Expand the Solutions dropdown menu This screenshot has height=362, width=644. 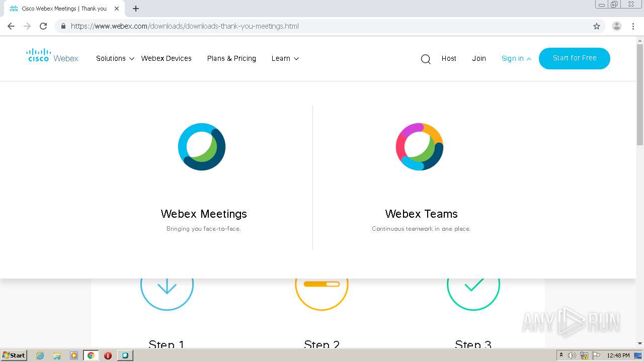(x=115, y=58)
